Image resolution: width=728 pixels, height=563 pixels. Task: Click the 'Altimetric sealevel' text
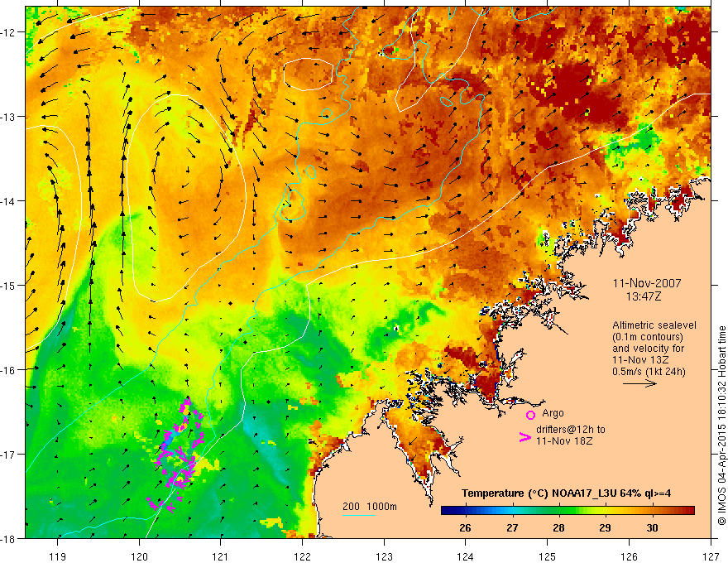654,325
